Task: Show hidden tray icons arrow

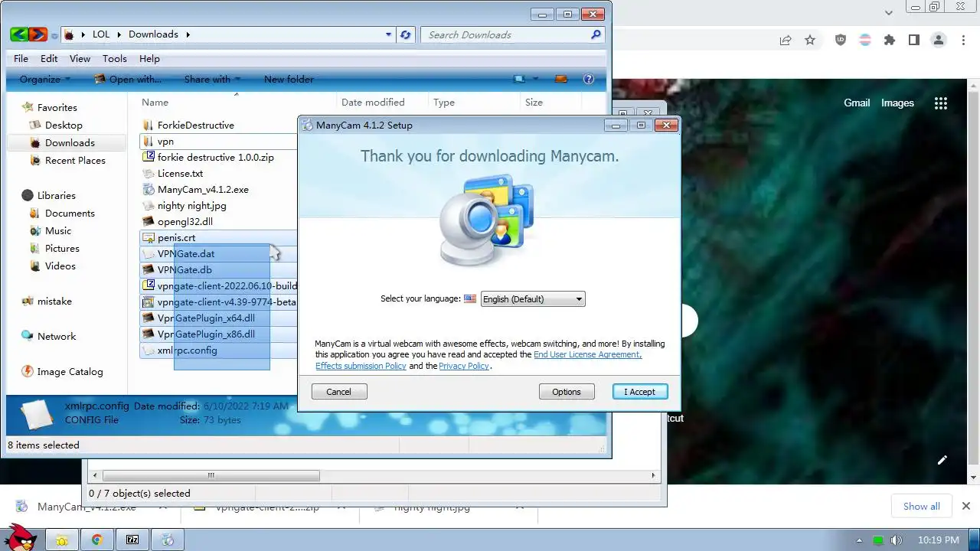Action: [x=859, y=540]
